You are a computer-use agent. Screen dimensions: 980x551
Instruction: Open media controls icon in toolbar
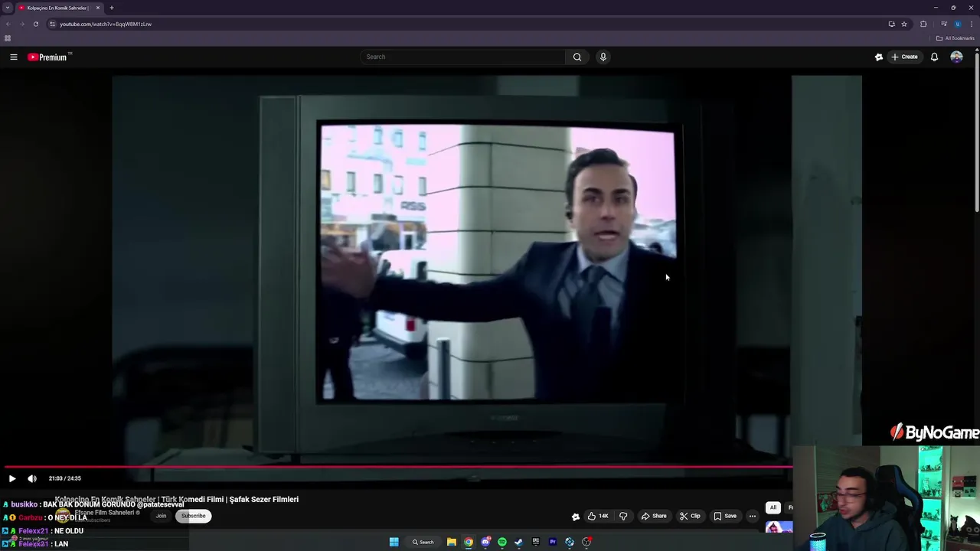click(x=944, y=24)
